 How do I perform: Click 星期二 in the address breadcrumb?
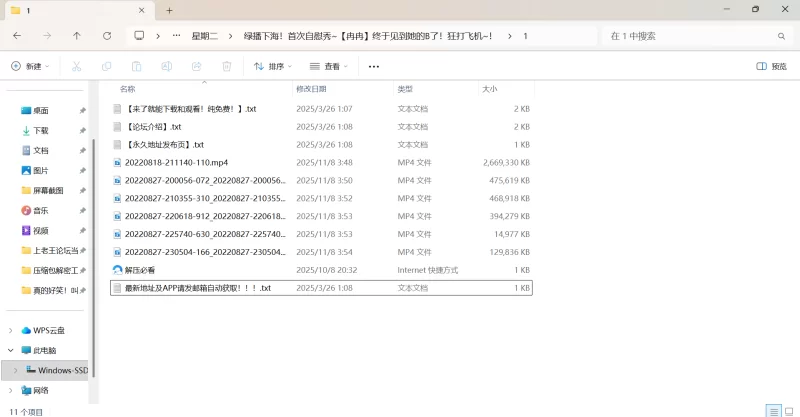click(205, 35)
